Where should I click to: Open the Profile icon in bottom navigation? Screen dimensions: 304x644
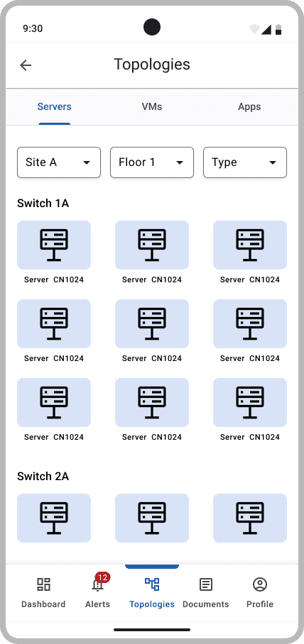pos(260,584)
